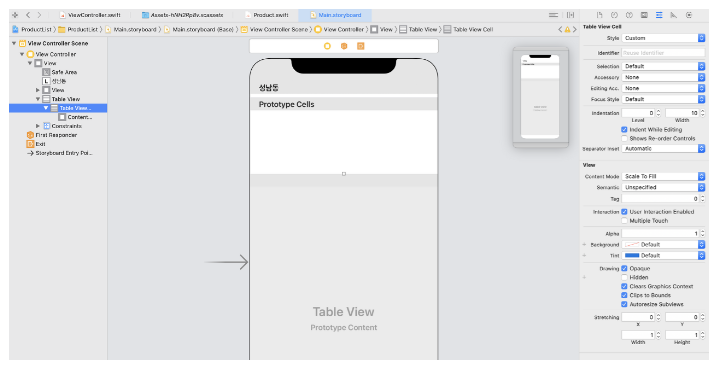718x374 pixels.
Task: Go to the previous issue arrow
Action: pyautogui.click(x=560, y=29)
